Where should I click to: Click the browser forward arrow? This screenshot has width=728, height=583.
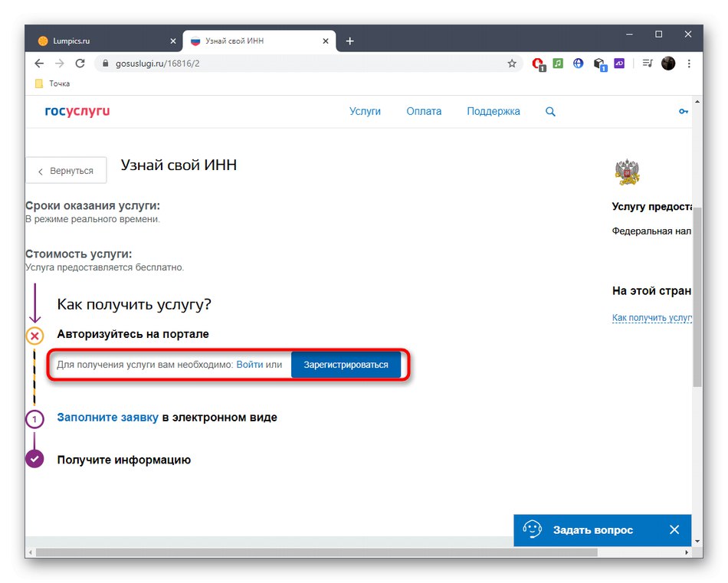click(60, 64)
